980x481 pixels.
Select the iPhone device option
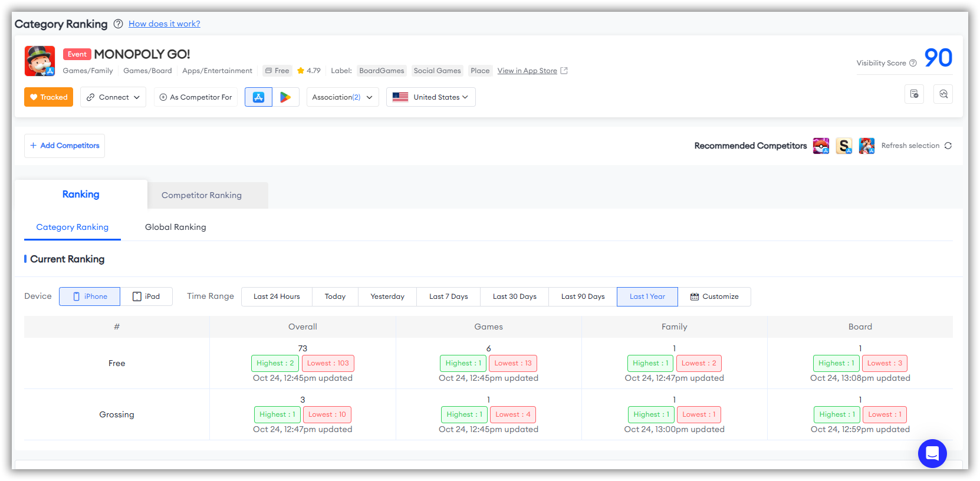90,296
